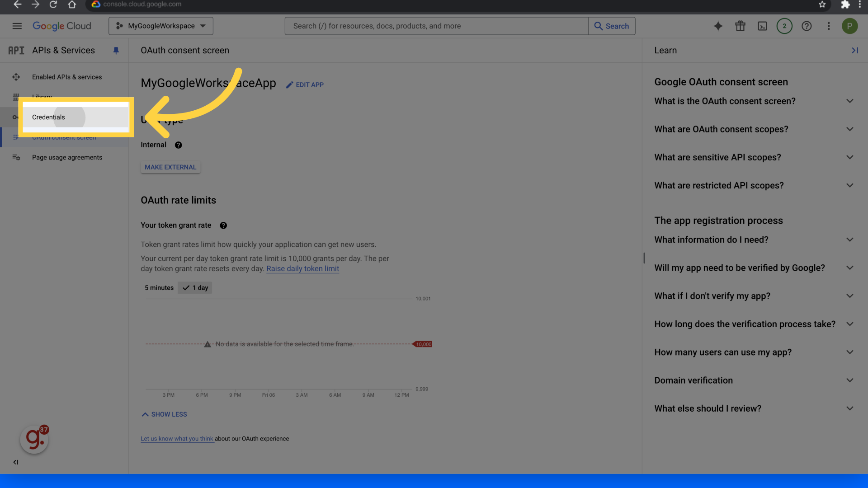The width and height of the screenshot is (868, 488).
Task: Collapse the left navigation sidebar
Action: pos(16,462)
